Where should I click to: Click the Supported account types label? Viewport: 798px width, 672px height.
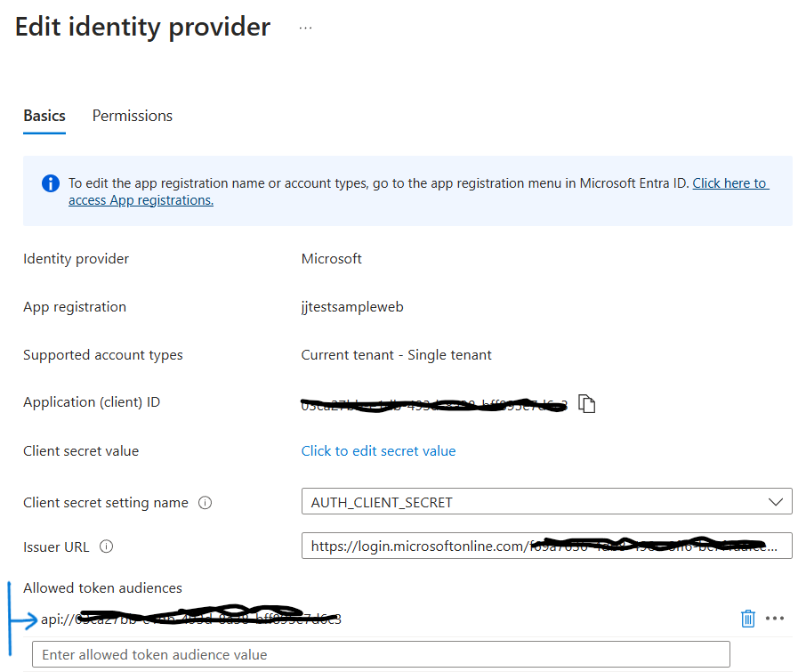pyautogui.click(x=103, y=355)
